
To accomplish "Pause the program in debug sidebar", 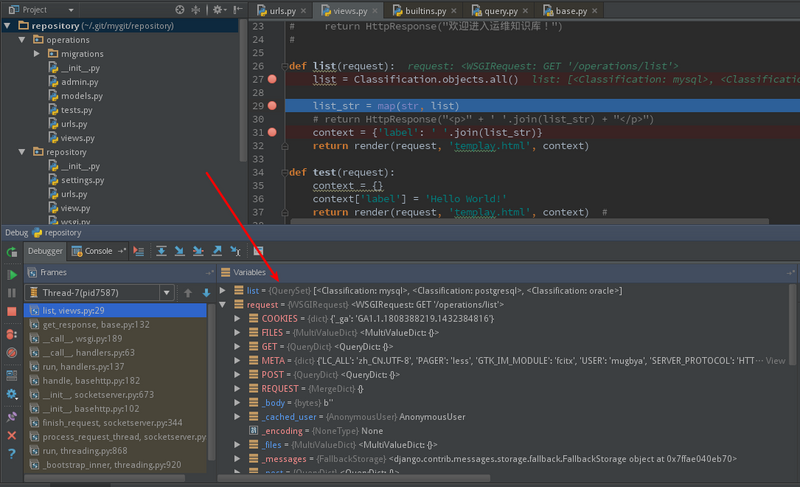I will pos(12,293).
